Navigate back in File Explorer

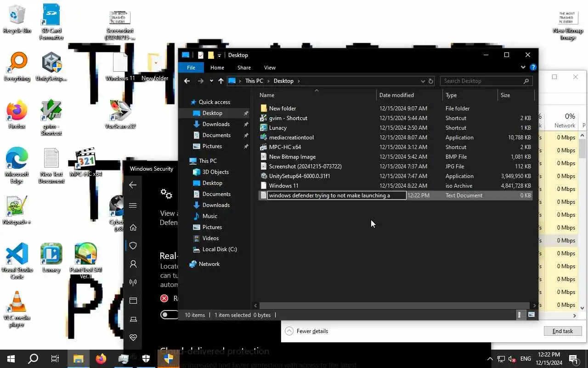[x=187, y=81]
